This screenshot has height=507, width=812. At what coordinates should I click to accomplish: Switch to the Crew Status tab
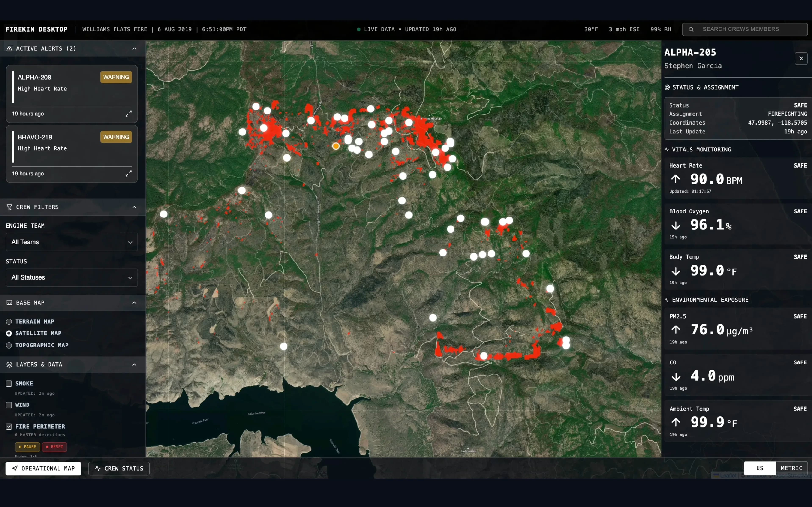coord(119,468)
